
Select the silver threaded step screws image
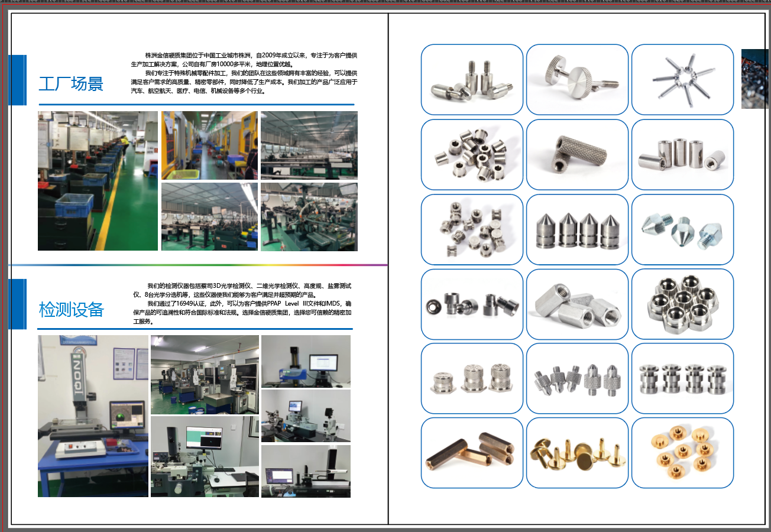click(472, 79)
